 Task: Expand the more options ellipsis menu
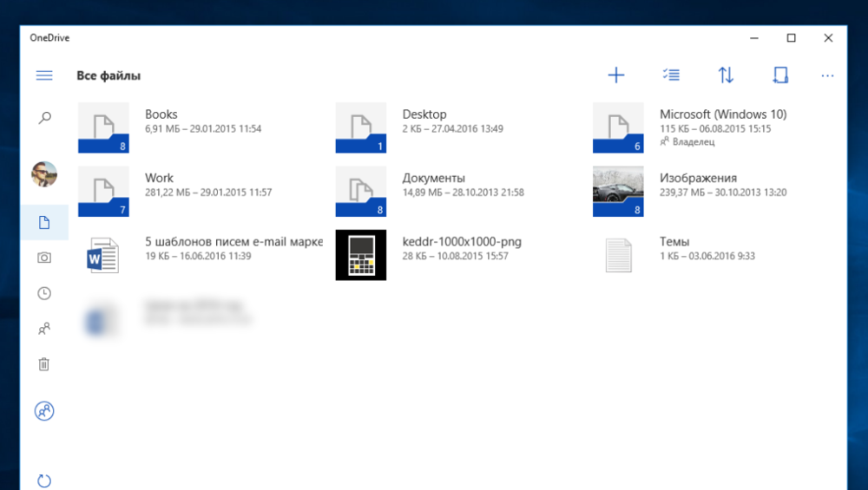(827, 75)
